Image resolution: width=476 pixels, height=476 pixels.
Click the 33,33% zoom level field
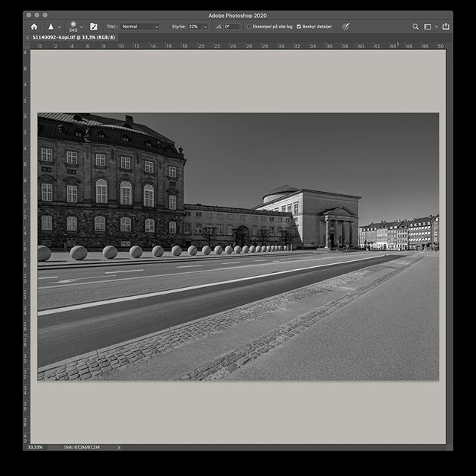(x=35, y=447)
